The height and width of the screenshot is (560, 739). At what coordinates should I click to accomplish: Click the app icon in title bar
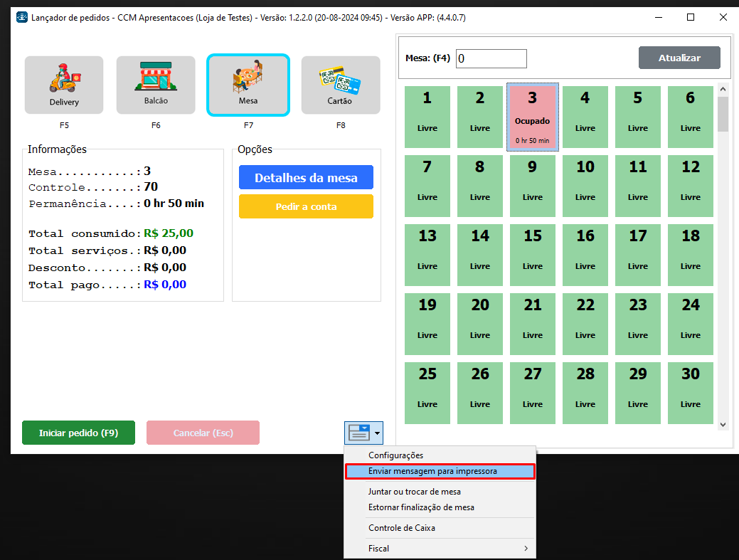[x=21, y=17]
